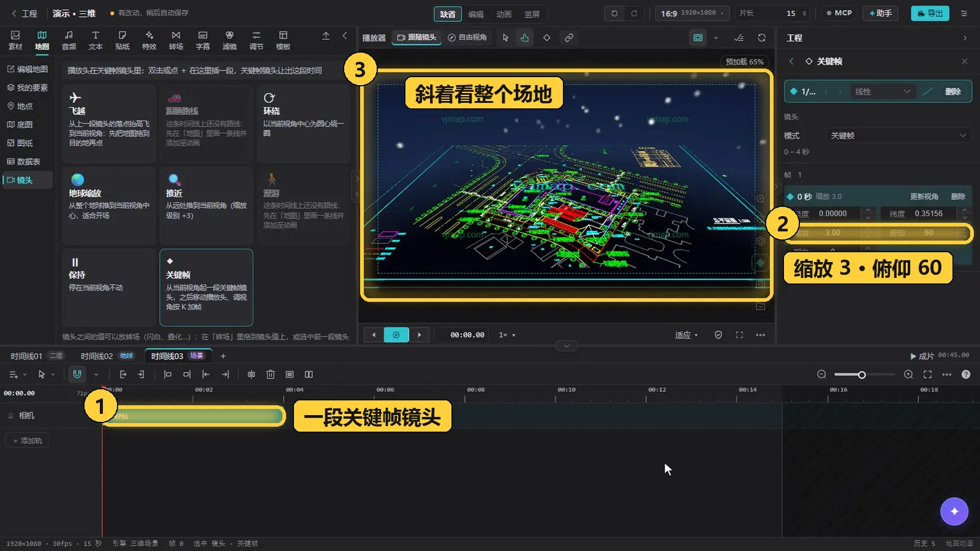Open the 特效 (effects) panel icon
Viewport: 980px width, 551px height.
coord(149,40)
